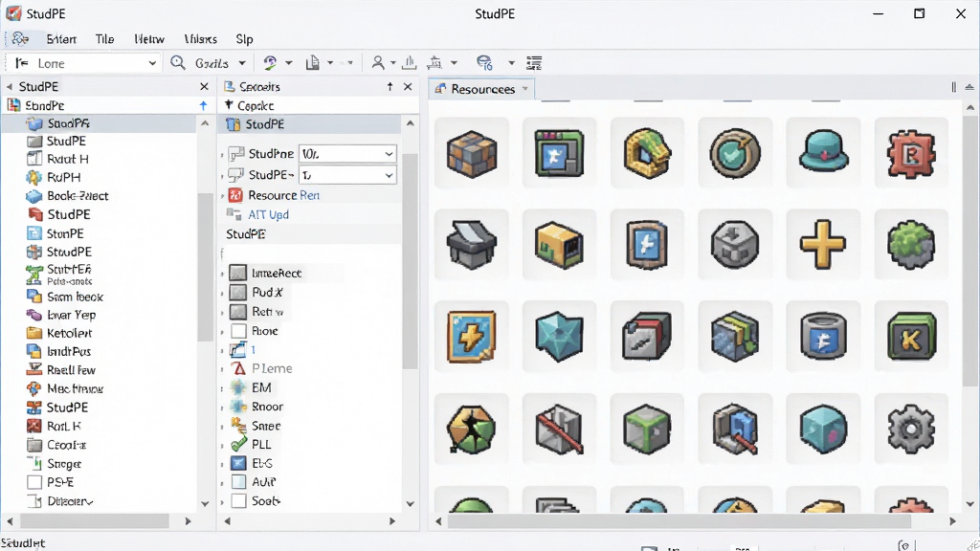The width and height of the screenshot is (980, 551).
Task: Select Kefolert in the left tree
Action: (x=69, y=333)
